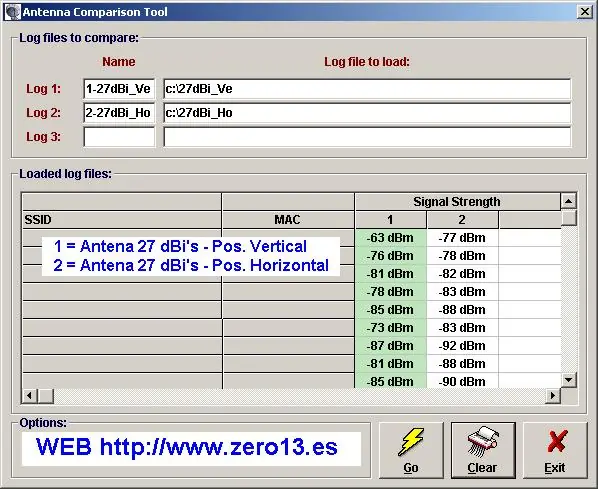Click the Go button with lightning icon
Viewport: 598px width, 489px height.
tap(411, 450)
